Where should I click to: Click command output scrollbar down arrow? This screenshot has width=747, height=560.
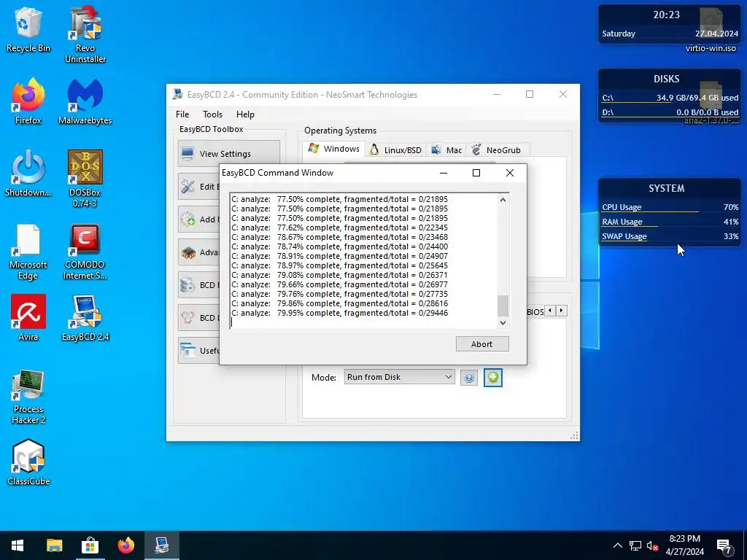[503, 323]
